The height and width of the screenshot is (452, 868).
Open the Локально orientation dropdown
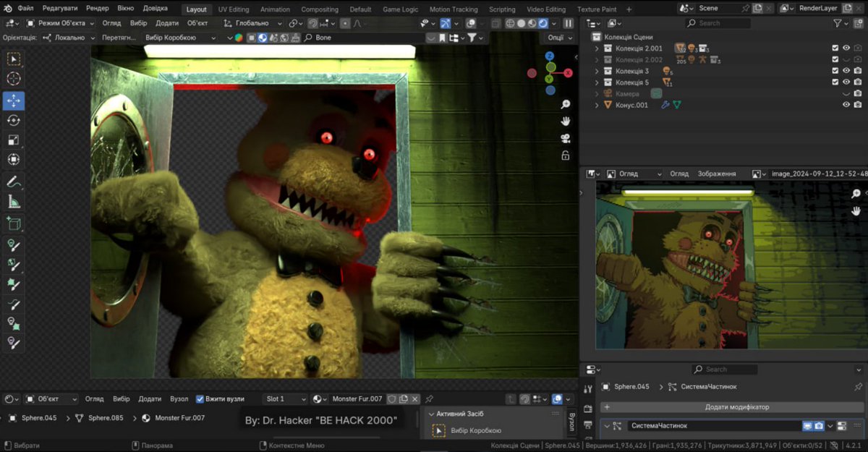click(69, 38)
